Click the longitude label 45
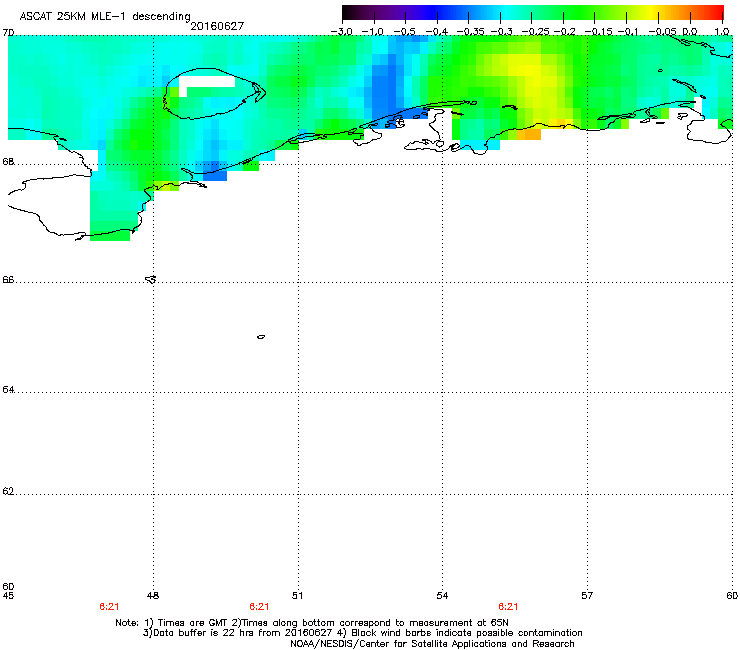740x650 pixels. [x=8, y=595]
